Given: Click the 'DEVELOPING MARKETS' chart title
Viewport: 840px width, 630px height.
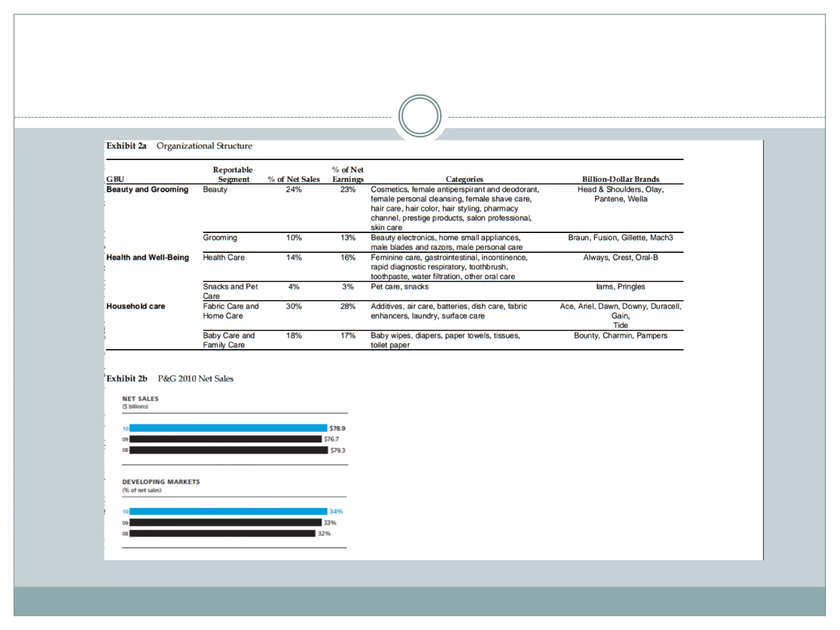Looking at the screenshot, I should coord(161,482).
